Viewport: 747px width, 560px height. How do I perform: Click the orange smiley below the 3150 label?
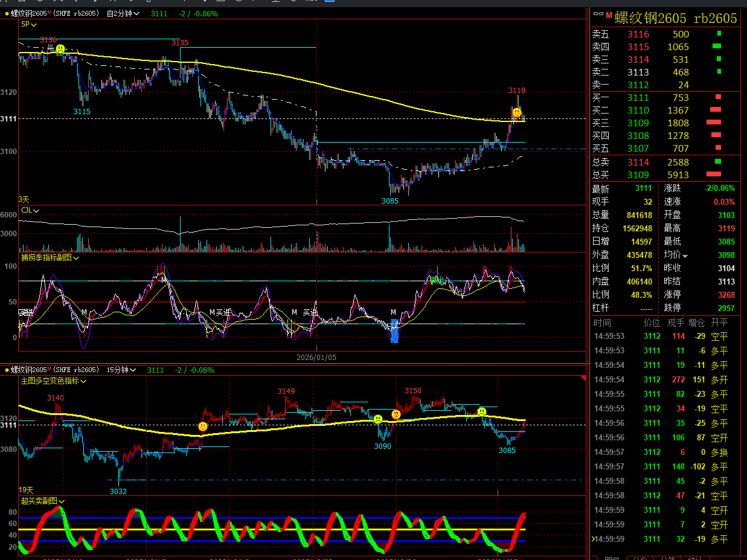click(x=396, y=414)
